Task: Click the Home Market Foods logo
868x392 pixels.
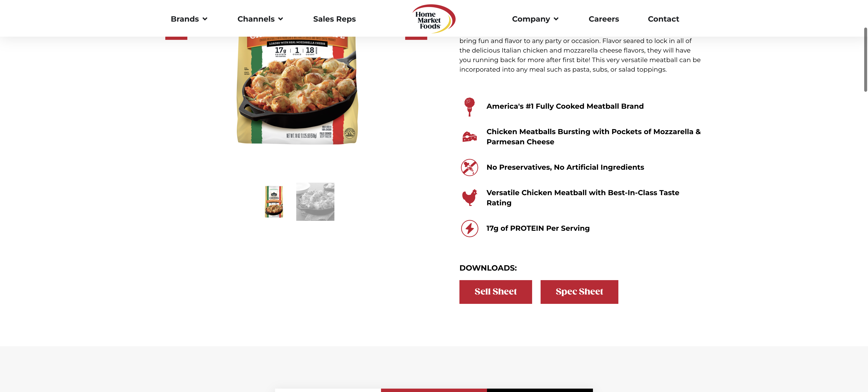Action: pyautogui.click(x=434, y=19)
